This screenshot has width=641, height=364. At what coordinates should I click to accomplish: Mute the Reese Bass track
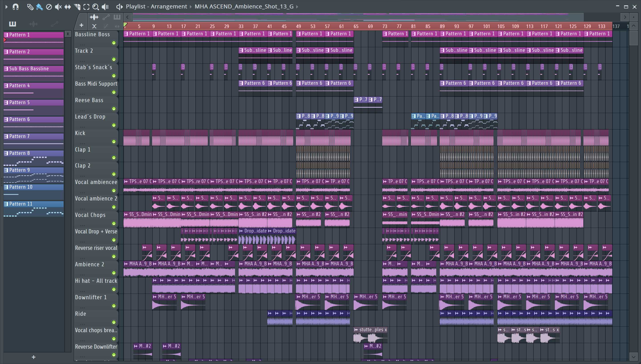[x=114, y=109]
